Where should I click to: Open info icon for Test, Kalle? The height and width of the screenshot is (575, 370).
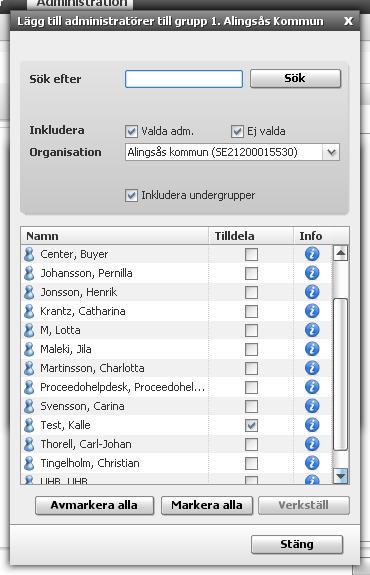(x=312, y=425)
